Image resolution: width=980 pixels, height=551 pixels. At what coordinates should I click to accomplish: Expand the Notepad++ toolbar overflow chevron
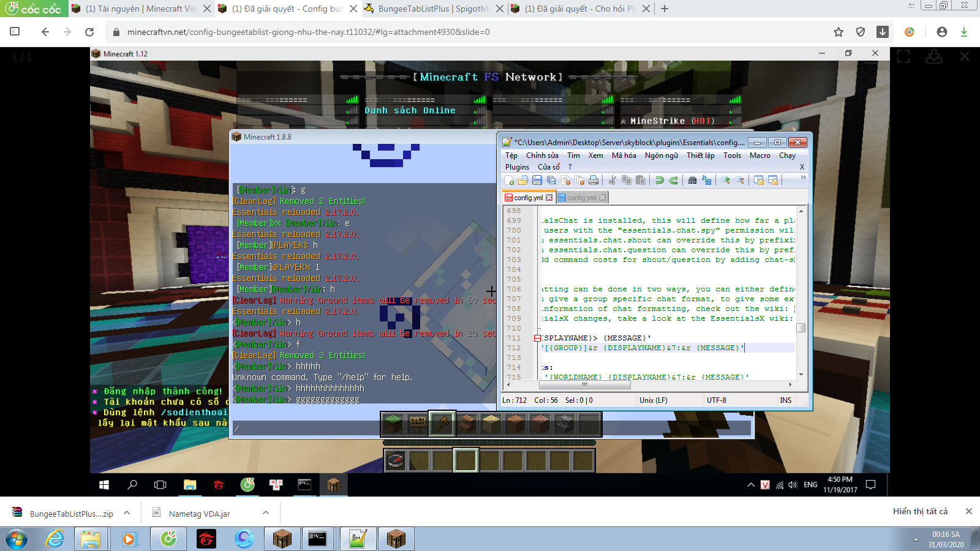tap(803, 178)
